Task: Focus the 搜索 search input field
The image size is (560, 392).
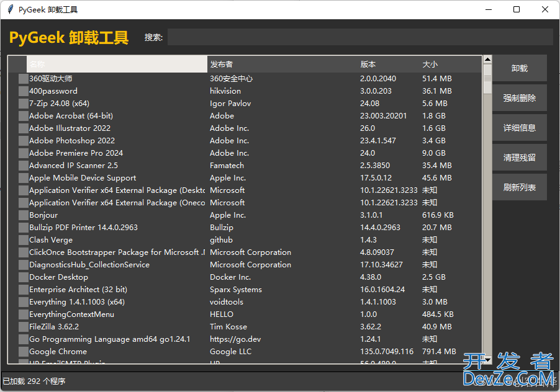Action: [x=360, y=37]
